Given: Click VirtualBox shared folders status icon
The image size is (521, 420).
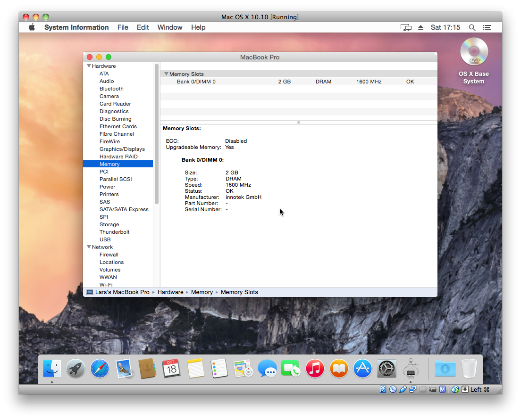Looking at the screenshot, I should click(x=423, y=389).
